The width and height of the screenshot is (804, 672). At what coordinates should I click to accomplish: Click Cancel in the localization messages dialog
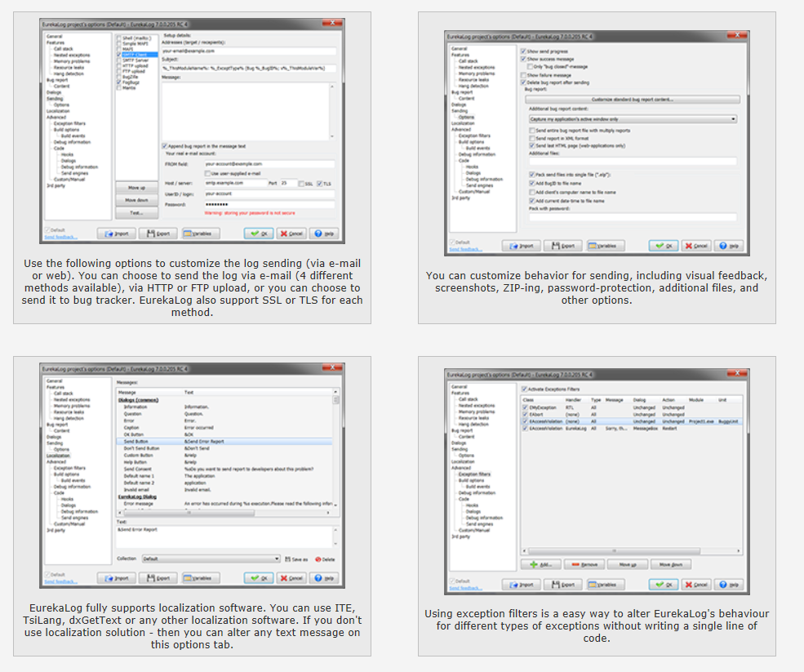coord(291,578)
